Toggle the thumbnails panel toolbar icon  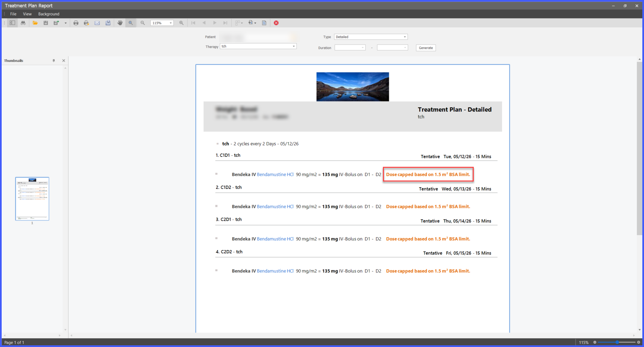[x=12, y=23]
